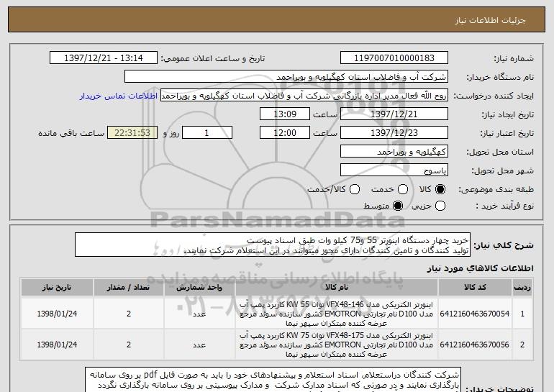Click item name VFX48-175 75 KW inverter

tap(337, 345)
